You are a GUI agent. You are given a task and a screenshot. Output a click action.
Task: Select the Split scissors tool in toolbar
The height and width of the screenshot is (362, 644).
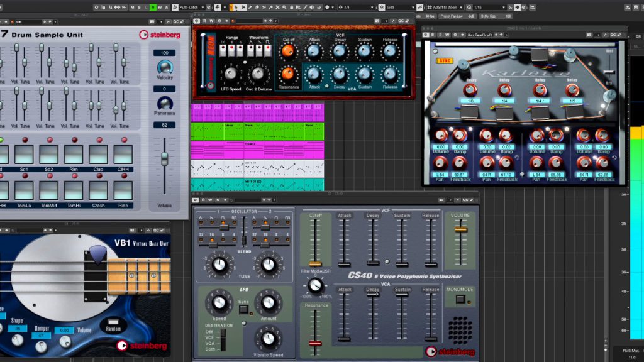click(264, 8)
